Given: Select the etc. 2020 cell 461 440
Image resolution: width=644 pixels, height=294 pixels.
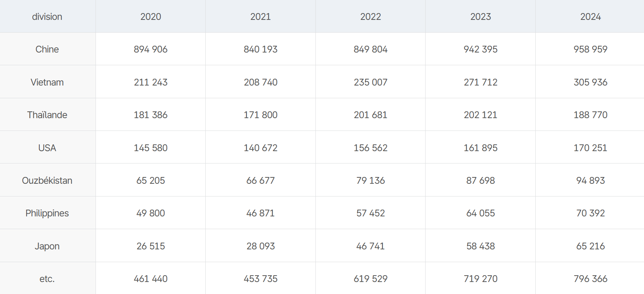Looking at the screenshot, I should click(151, 279).
